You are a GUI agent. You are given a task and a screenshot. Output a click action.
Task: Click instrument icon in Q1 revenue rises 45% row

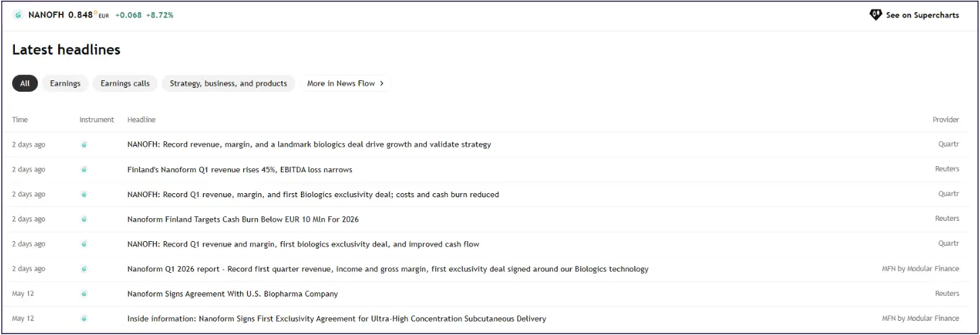(x=84, y=170)
